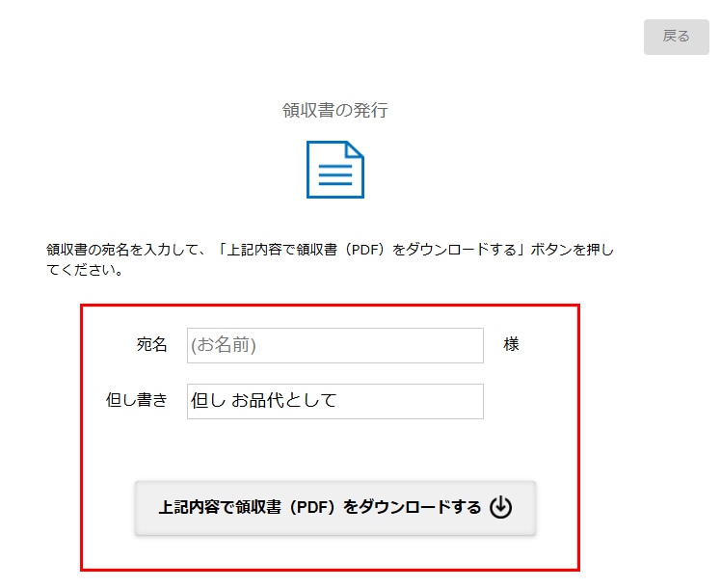This screenshot has width=721, height=588.
Task: Place cursor at end of 但し書き field
Action: tap(472, 401)
